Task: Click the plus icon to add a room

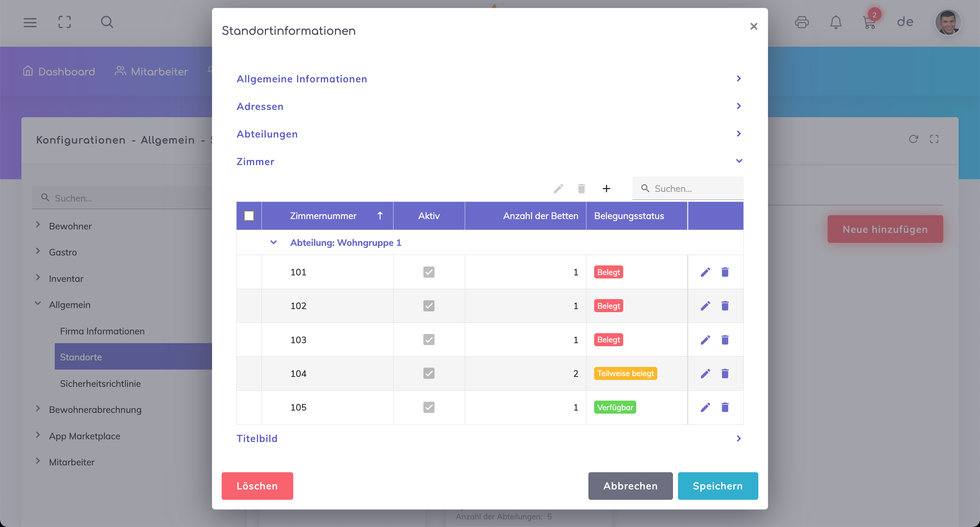Action: click(606, 188)
